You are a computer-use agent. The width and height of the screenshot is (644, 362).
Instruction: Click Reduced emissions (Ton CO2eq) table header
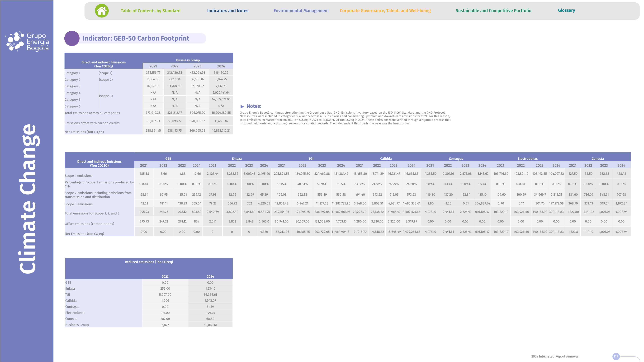point(149,262)
